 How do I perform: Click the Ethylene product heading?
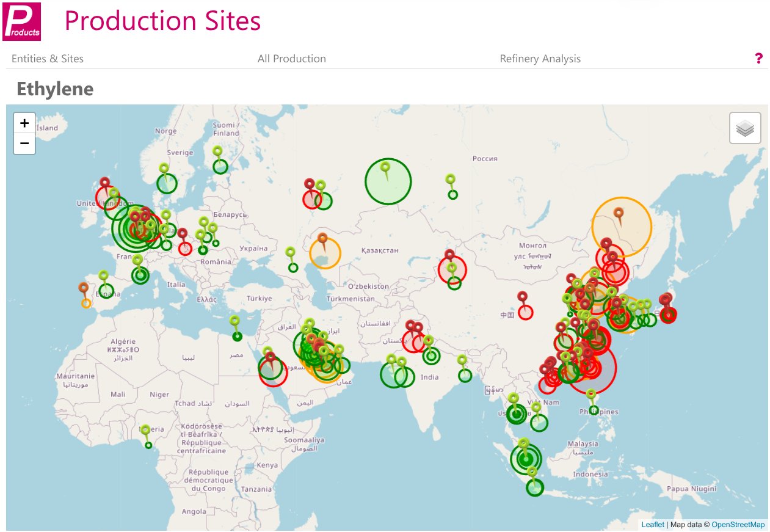click(x=55, y=89)
